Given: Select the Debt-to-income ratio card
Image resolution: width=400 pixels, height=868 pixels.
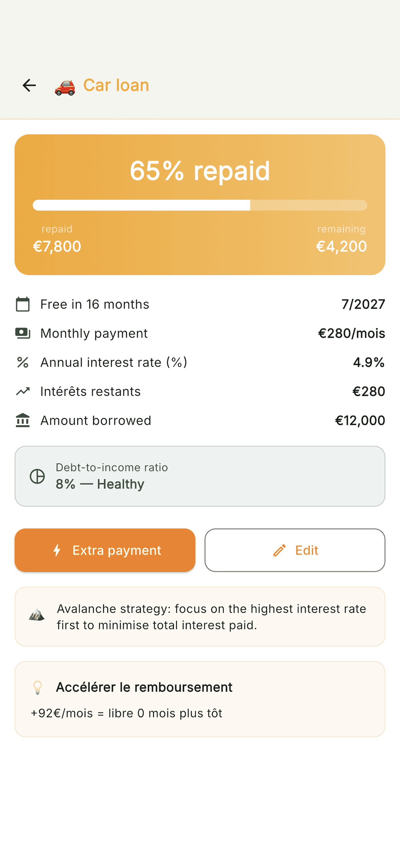Looking at the screenshot, I should (200, 476).
